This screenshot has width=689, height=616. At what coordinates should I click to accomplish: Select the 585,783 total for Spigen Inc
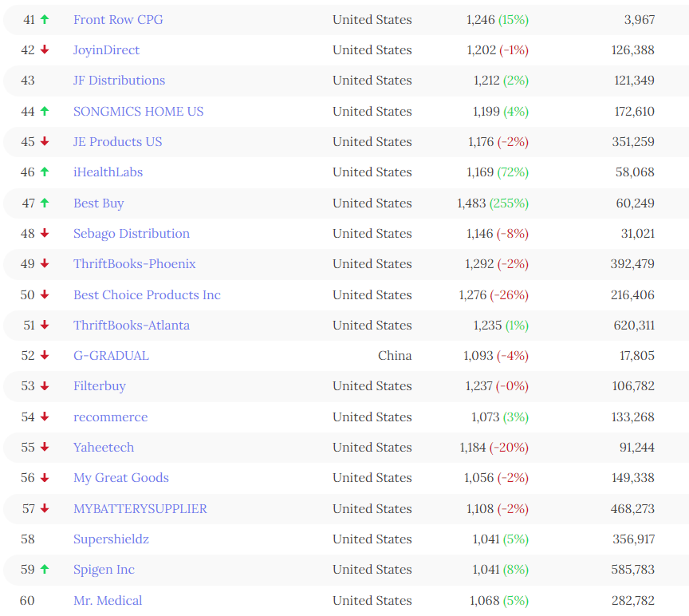633,570
